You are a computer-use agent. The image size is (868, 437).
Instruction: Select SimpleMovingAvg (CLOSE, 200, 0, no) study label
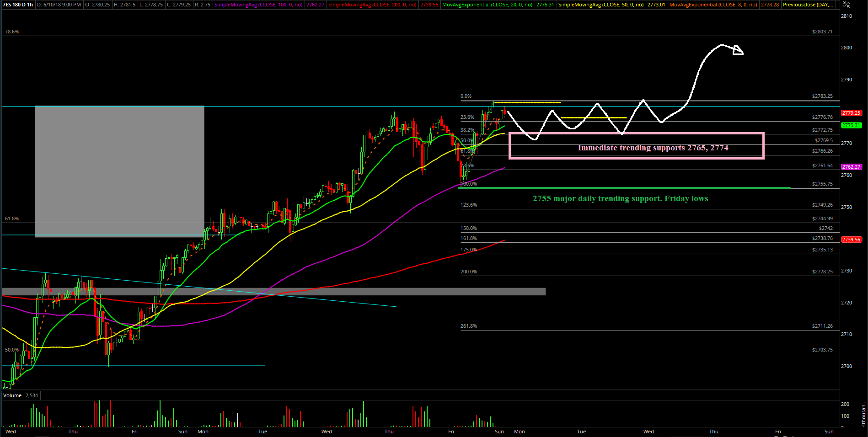point(372,5)
